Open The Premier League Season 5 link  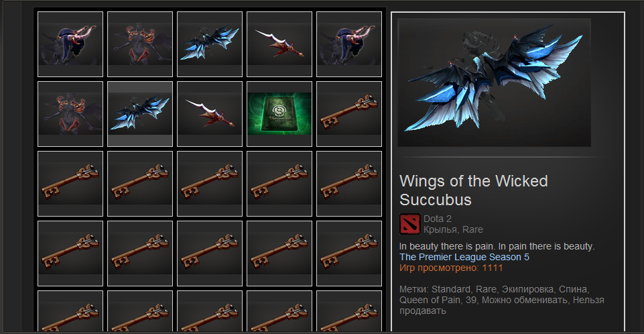click(464, 257)
